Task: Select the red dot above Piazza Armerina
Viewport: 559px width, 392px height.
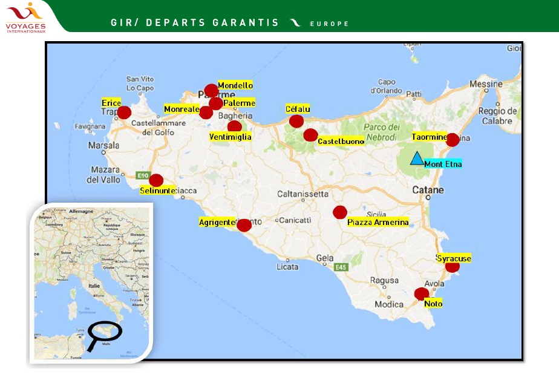Action: [340, 212]
